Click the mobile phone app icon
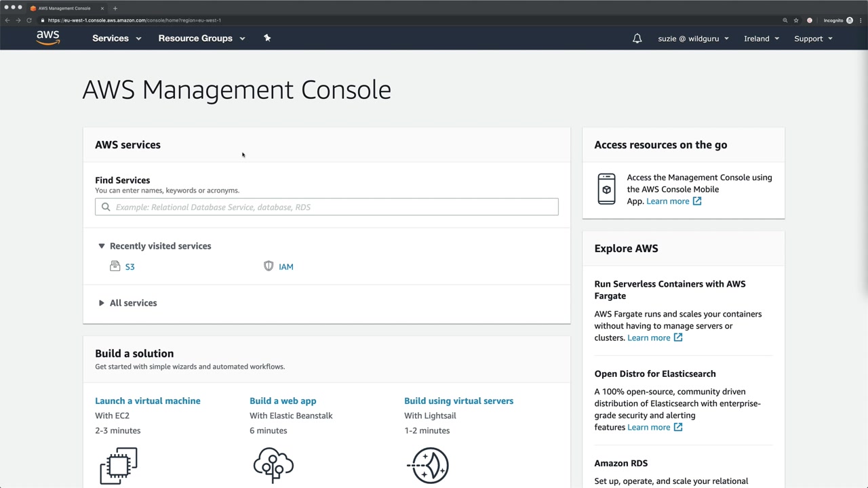 point(606,189)
